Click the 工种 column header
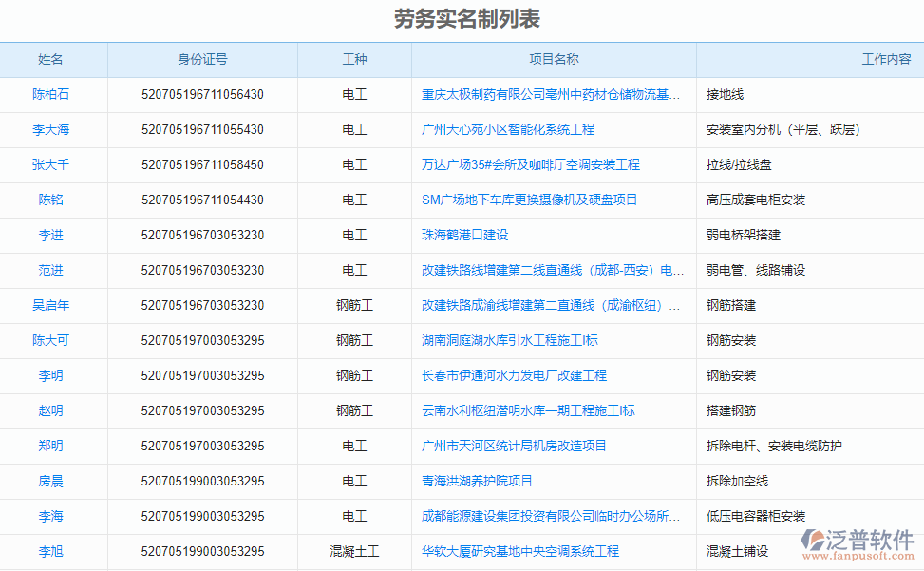Viewport: 924px width, 571px height. click(353, 59)
